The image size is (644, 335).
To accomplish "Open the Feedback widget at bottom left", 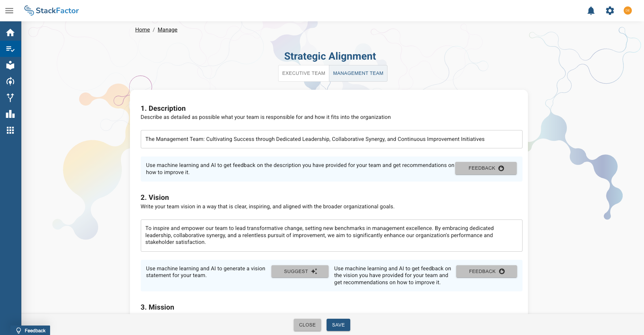I will (31, 330).
